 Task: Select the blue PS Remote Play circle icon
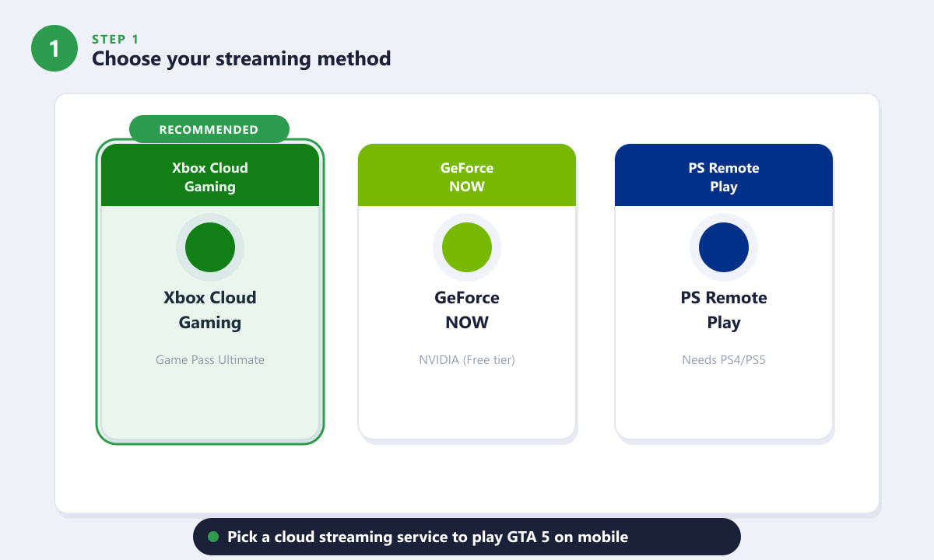tap(724, 247)
